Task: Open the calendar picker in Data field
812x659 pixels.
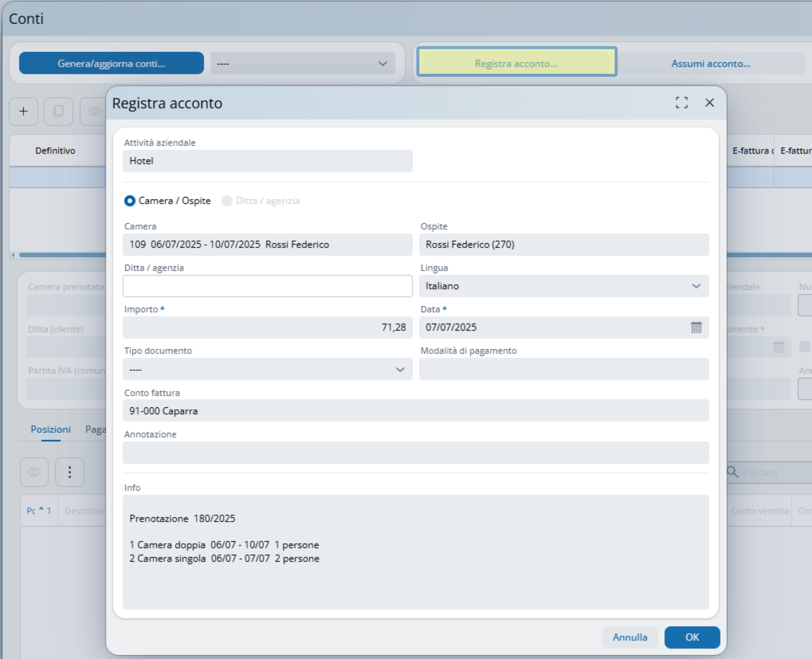Action: click(696, 327)
